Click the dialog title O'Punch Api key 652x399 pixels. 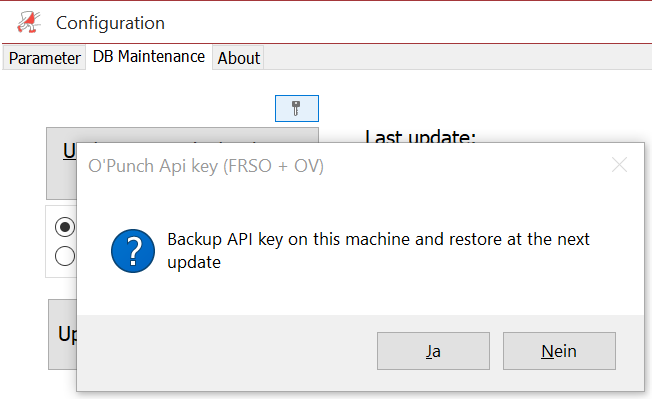tap(206, 166)
